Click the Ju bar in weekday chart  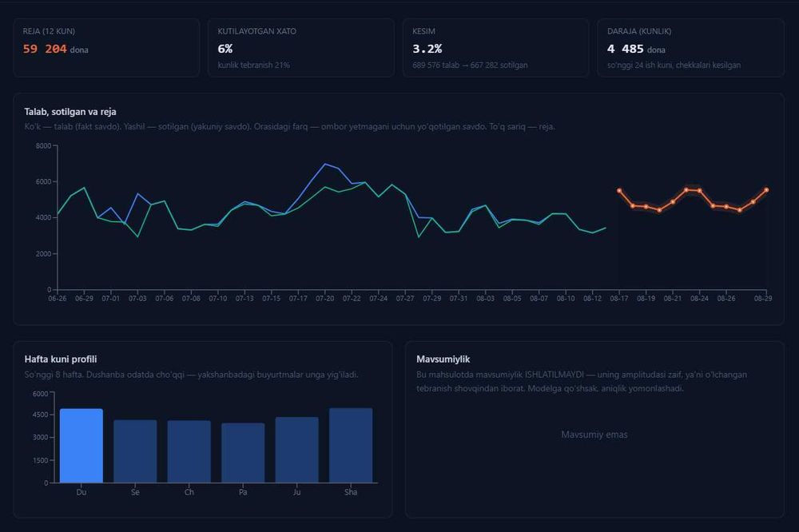(x=297, y=450)
